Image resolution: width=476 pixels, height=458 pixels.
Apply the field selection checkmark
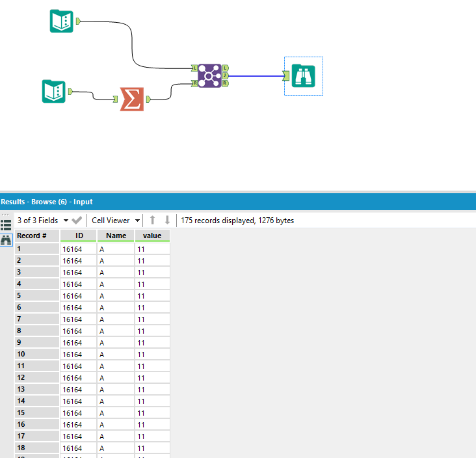[x=77, y=220]
